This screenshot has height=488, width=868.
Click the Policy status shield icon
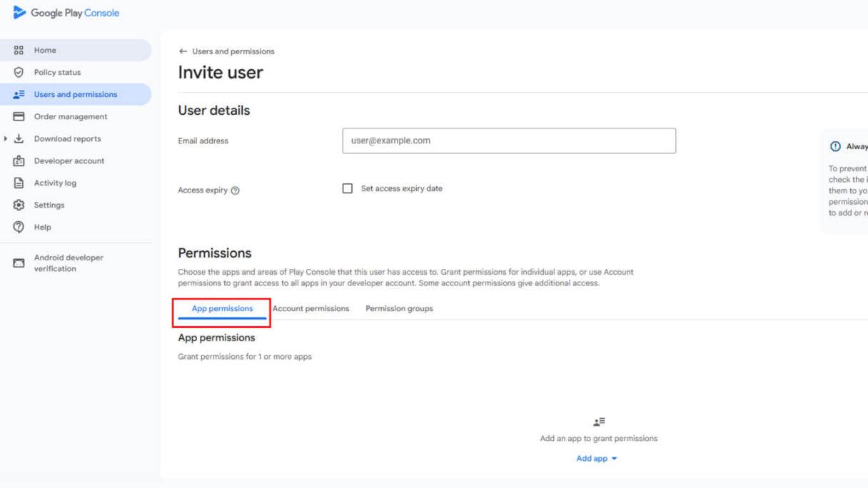(19, 73)
